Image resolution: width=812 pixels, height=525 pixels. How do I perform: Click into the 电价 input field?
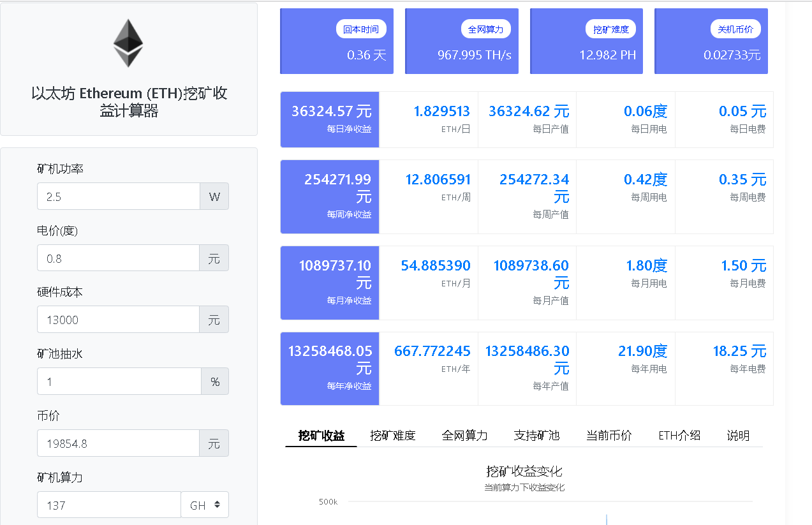pos(118,258)
